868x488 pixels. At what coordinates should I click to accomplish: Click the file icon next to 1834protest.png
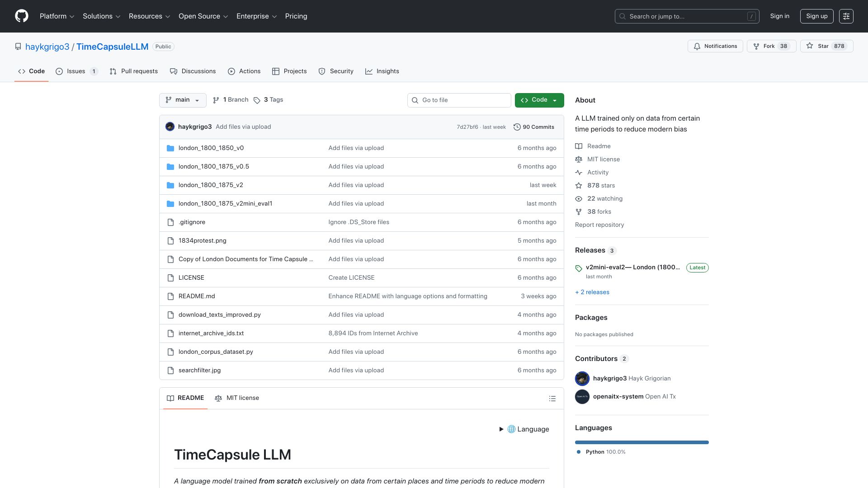tap(170, 241)
